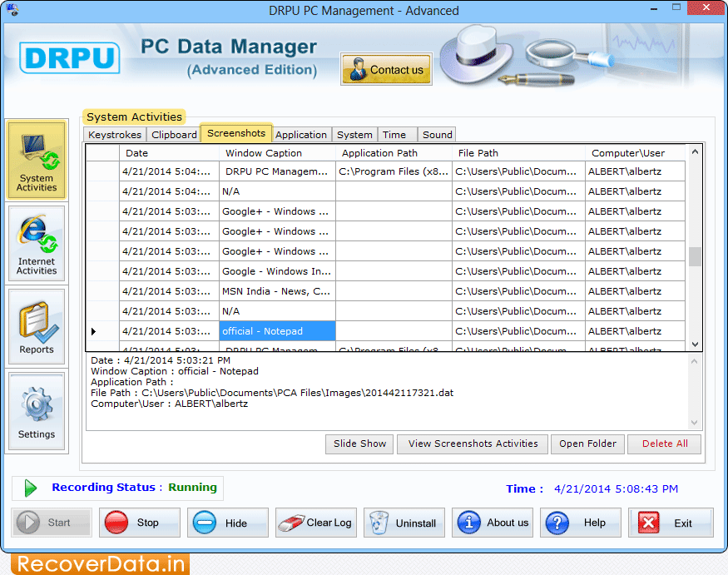Click the green recording status play icon

(x=31, y=488)
